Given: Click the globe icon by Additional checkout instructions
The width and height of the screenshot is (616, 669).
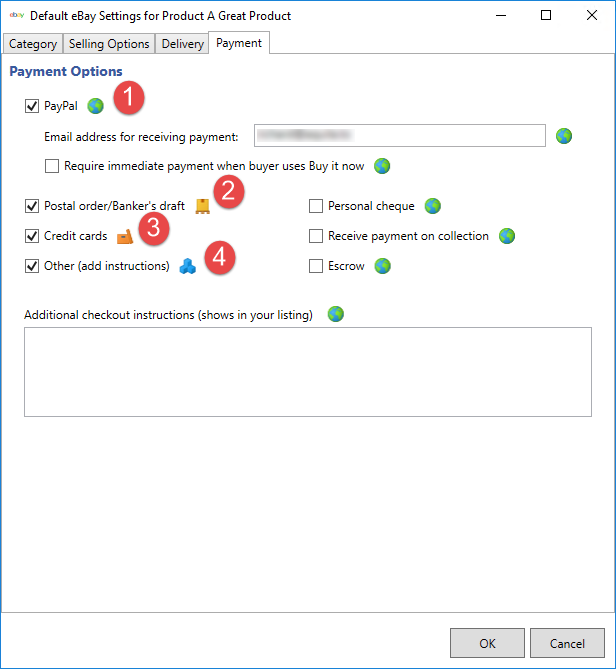Looking at the screenshot, I should (x=336, y=314).
